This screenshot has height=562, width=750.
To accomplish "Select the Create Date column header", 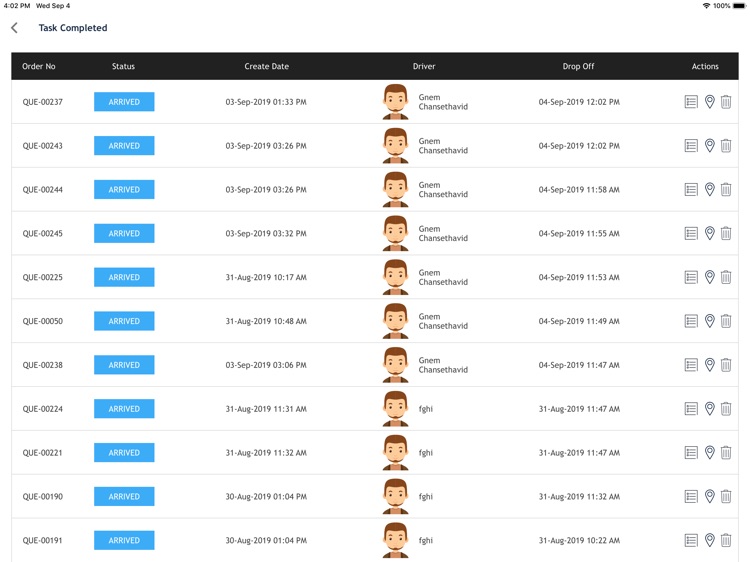I will point(266,66).
